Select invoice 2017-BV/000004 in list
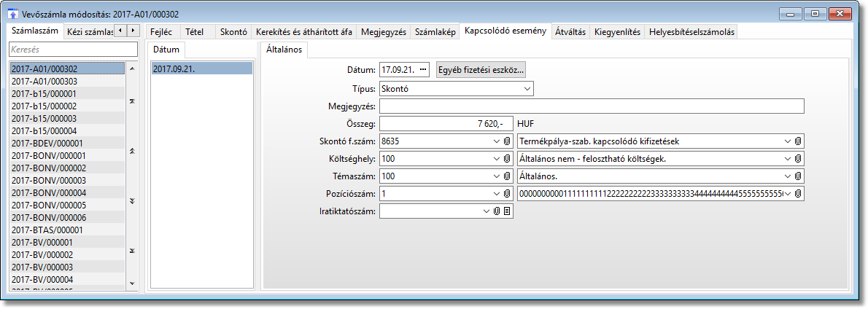Screen dimensions: 868x309 coord(66,279)
